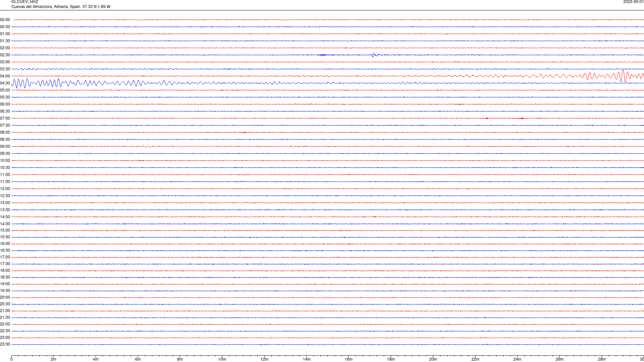644x362 pixels.
Task: Click the 07:00 time label
Action: pyautogui.click(x=5, y=118)
